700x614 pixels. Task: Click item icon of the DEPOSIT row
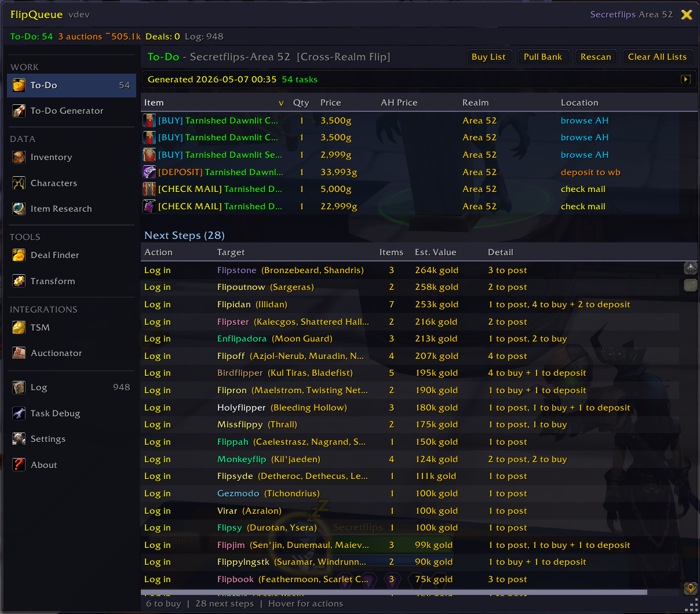(x=150, y=172)
